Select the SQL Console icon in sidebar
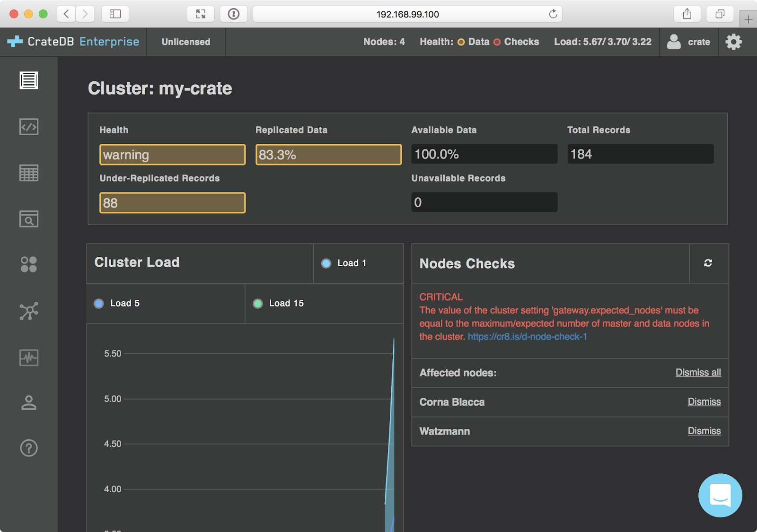This screenshot has width=757, height=532. click(x=29, y=127)
